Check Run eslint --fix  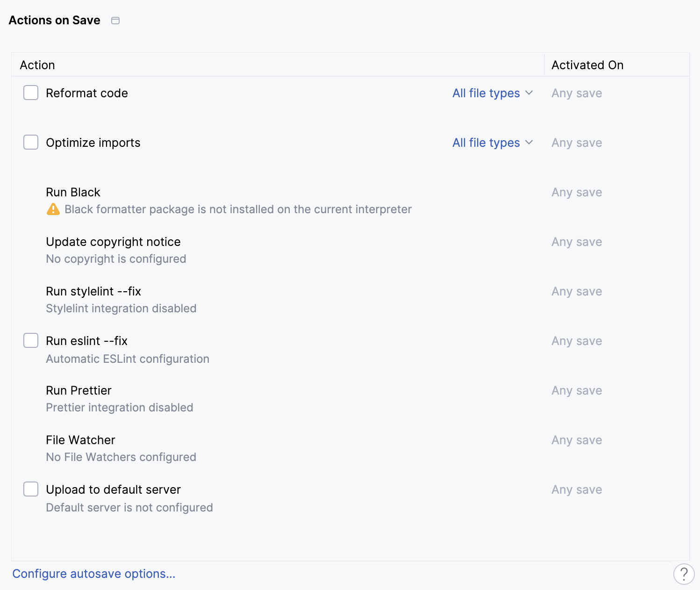click(x=30, y=340)
